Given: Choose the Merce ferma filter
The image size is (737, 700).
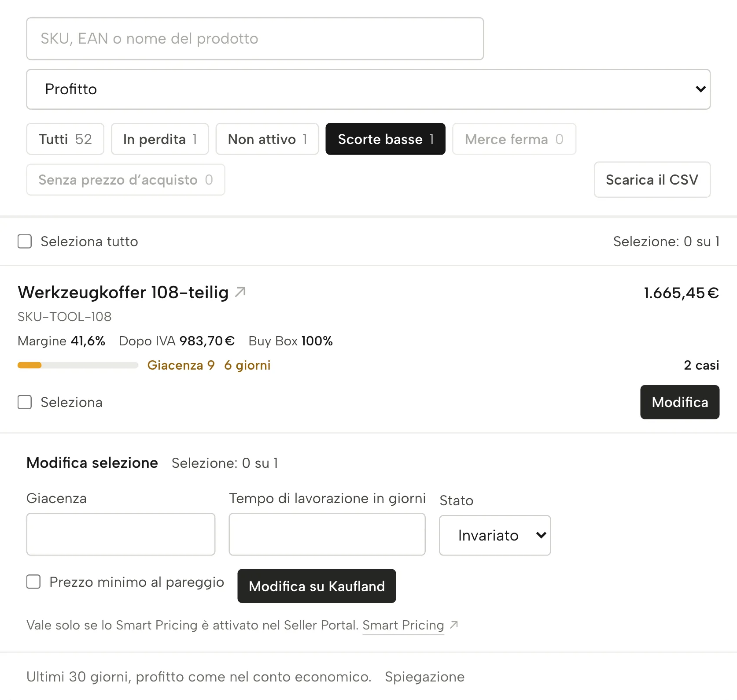Looking at the screenshot, I should pyautogui.click(x=514, y=139).
